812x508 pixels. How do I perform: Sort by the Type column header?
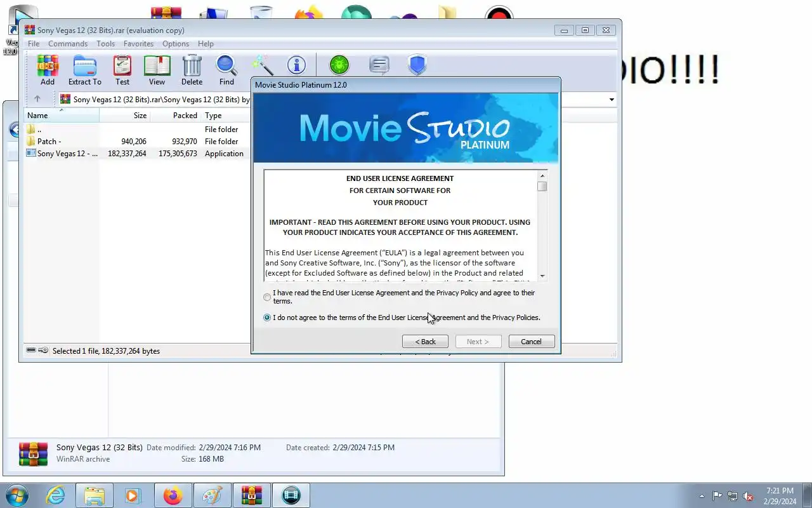coord(226,116)
